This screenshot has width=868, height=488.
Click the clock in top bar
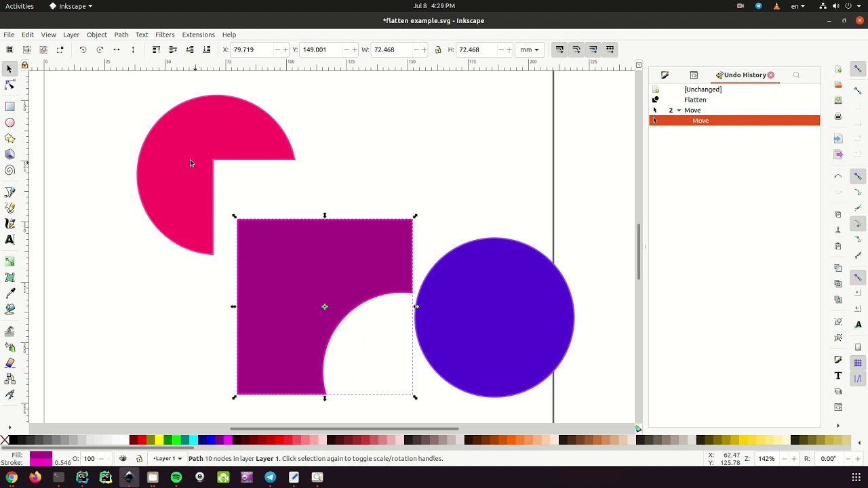(x=434, y=6)
